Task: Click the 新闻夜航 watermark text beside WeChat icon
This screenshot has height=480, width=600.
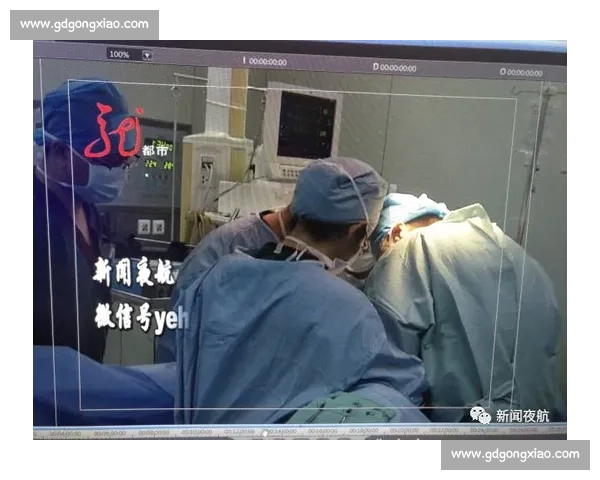Action: tap(522, 415)
